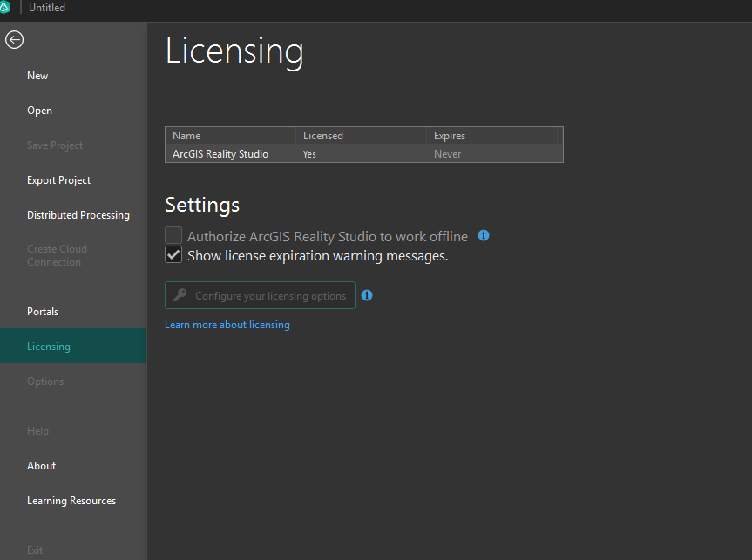The image size is (752, 560).
Task: Select Open in the sidebar
Action: point(39,111)
